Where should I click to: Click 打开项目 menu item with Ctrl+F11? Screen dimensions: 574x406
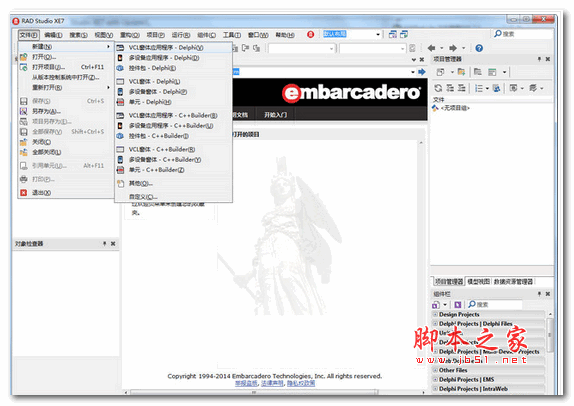[66, 67]
